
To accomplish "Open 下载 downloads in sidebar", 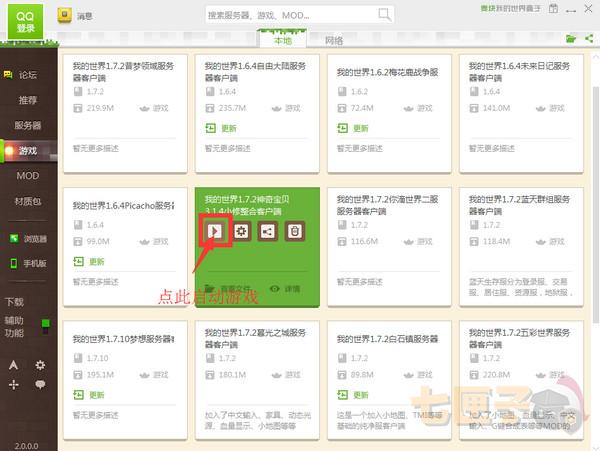I will (14, 302).
